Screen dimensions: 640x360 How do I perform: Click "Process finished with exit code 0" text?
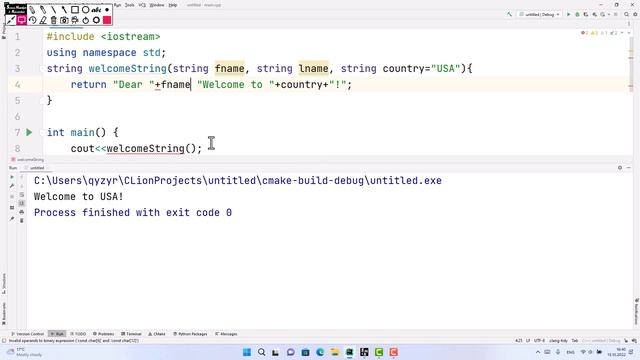tap(133, 212)
